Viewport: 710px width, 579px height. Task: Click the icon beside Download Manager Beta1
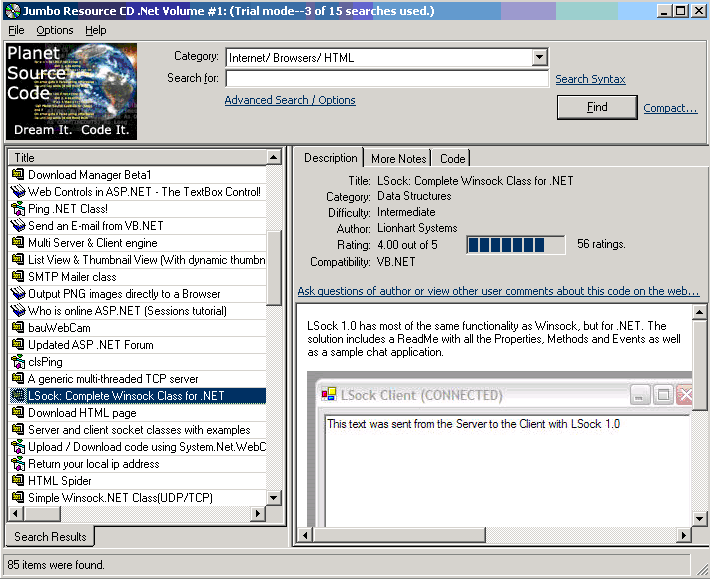click(18, 174)
